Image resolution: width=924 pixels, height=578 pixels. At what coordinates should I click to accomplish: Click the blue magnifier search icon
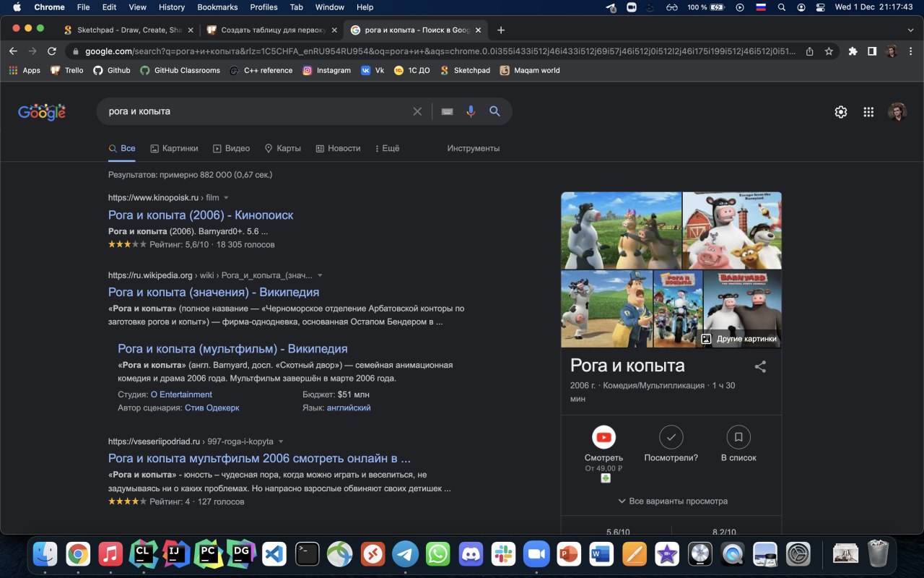494,111
